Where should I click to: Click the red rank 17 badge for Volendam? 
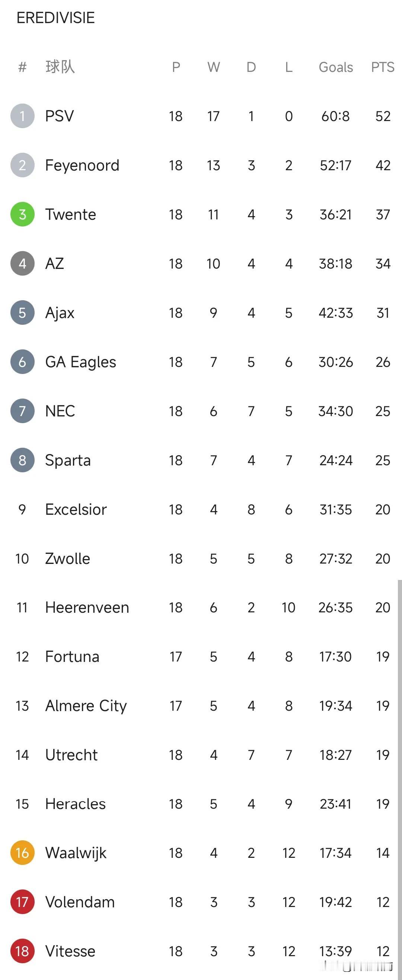click(22, 902)
